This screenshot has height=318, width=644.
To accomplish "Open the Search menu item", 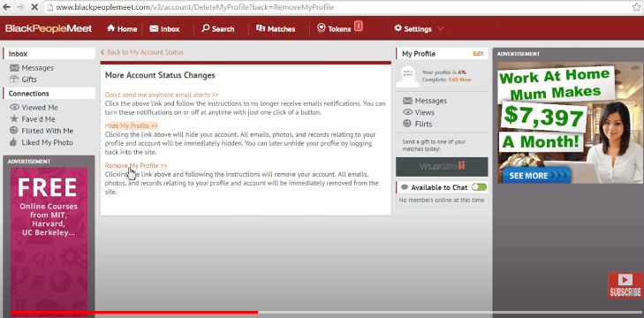I will tap(223, 29).
